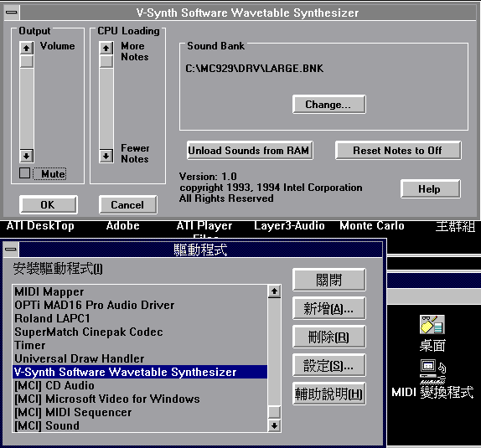481x448 pixels.
Task: Confirm V-Synth settings with OK
Action: click(x=49, y=204)
